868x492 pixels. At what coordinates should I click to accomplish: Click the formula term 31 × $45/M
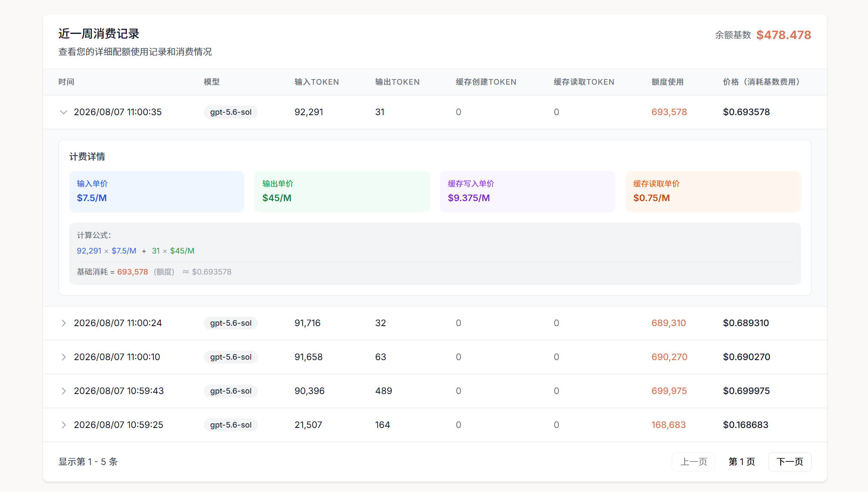pyautogui.click(x=173, y=251)
